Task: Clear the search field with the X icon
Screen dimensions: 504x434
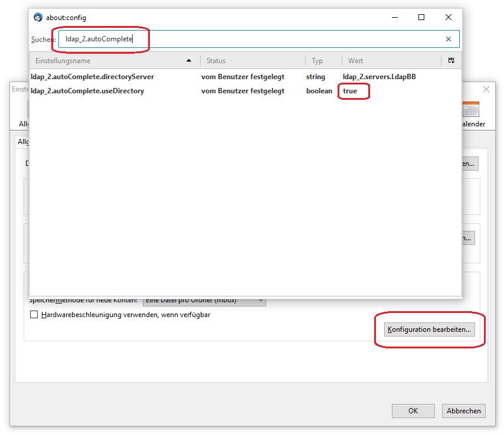Action: 449,40
